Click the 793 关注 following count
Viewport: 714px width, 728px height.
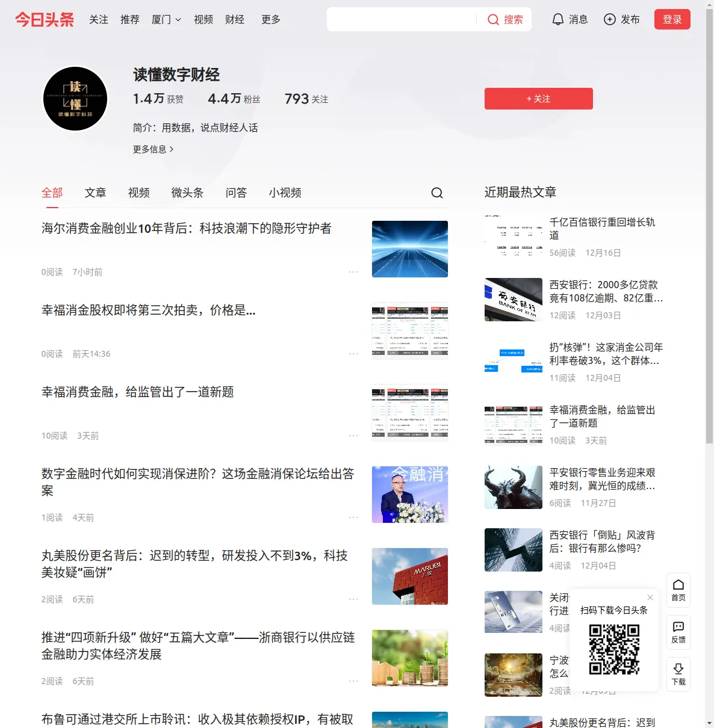pos(306,99)
